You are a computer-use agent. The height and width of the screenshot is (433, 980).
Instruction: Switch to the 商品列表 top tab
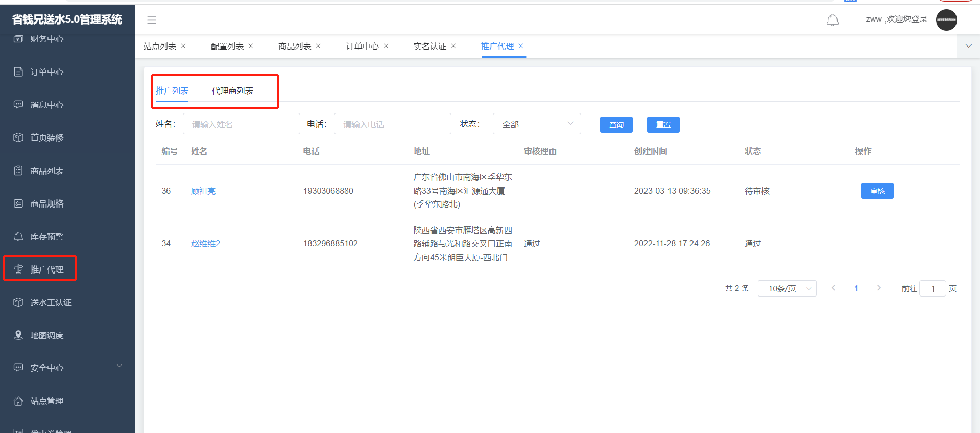(295, 47)
